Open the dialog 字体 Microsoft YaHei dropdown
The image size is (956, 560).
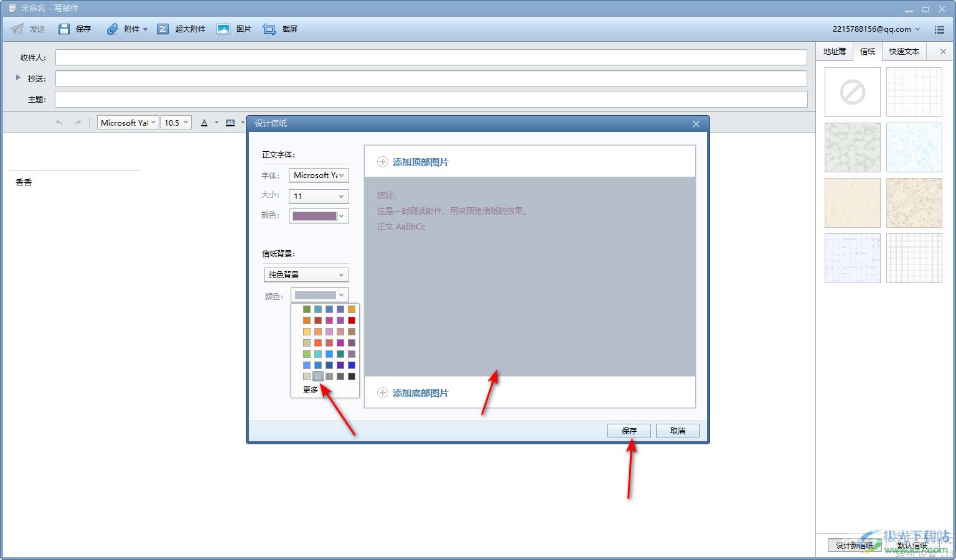pyautogui.click(x=319, y=175)
